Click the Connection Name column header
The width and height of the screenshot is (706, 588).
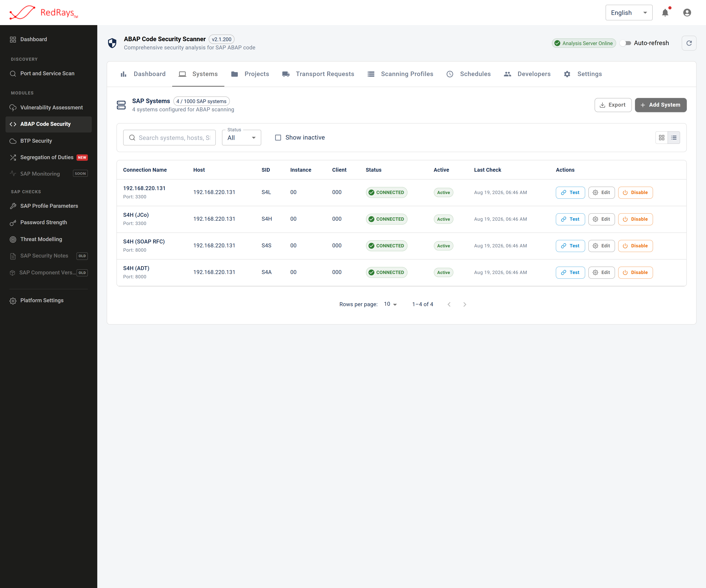(x=145, y=170)
